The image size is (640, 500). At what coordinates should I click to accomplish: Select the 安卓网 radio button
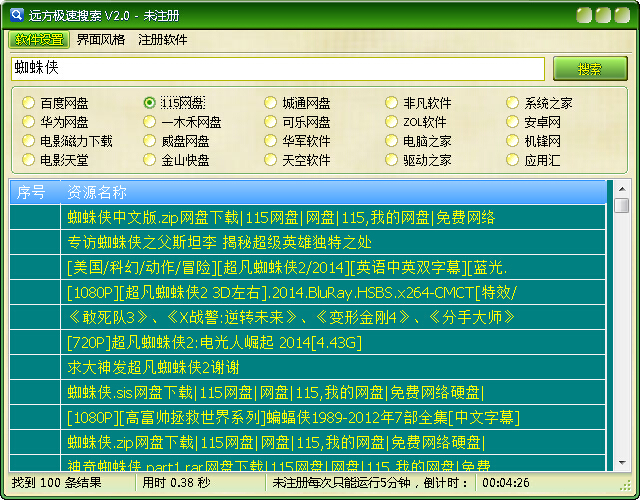click(512, 122)
